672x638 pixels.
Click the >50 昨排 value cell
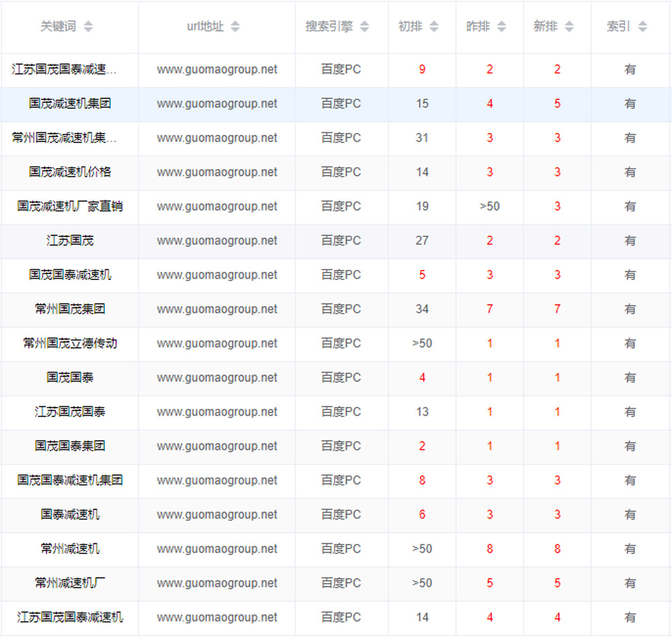tap(489, 206)
